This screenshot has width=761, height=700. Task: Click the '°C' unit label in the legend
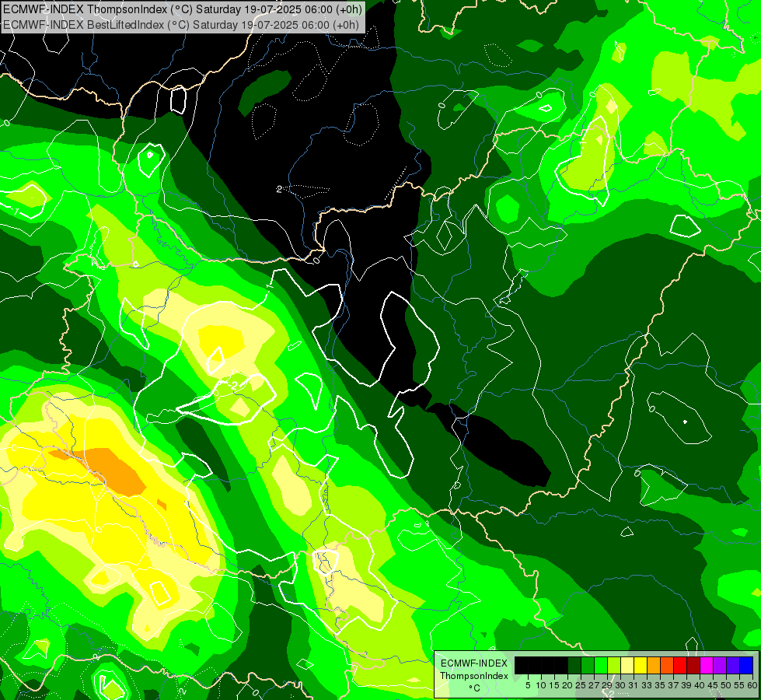(x=475, y=688)
